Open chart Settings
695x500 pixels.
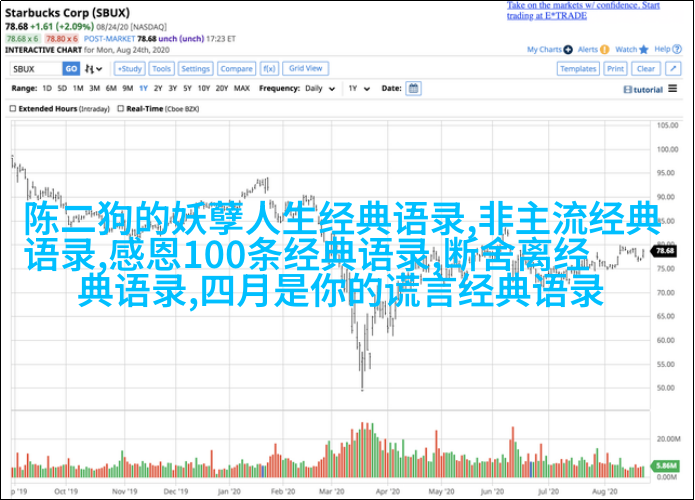[195, 69]
